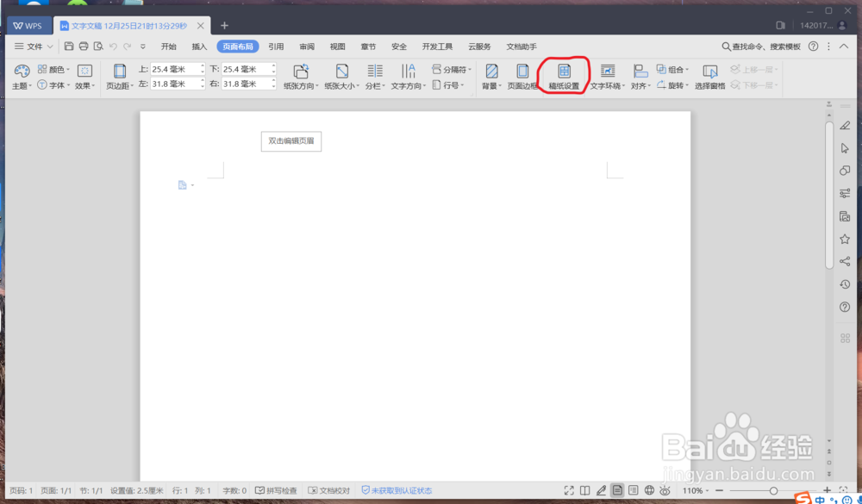Screen dimensions: 862x504
Task: Open the 背景 background dropdown
Action: pyautogui.click(x=492, y=86)
